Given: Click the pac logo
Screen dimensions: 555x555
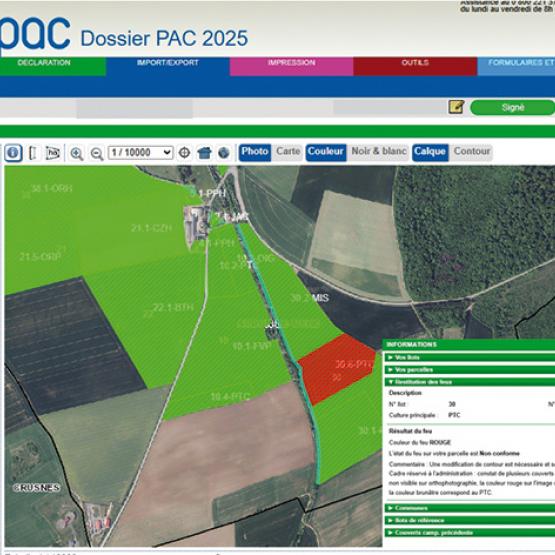Looking at the screenshot, I should click(x=35, y=34).
